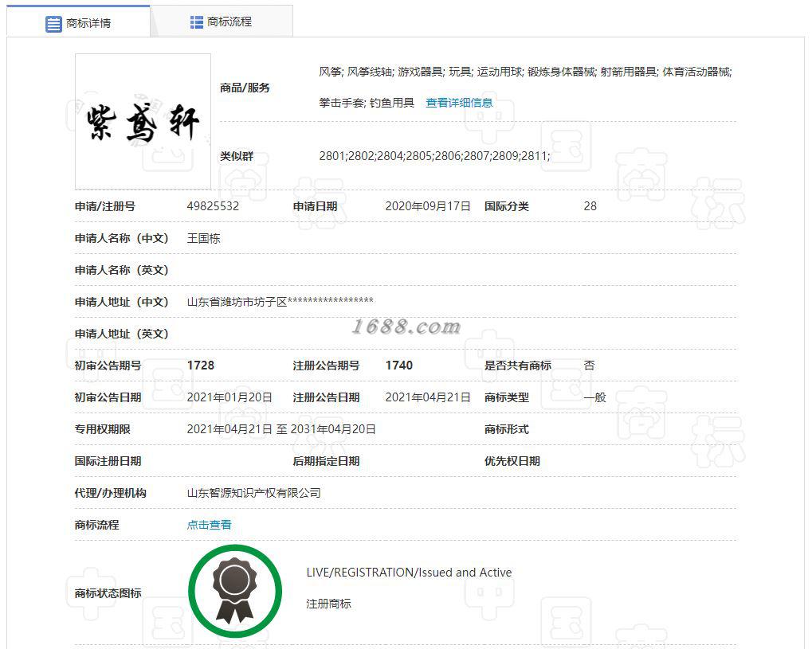Select registration announcement number 1740
Screen dimensions: 812x649
coord(398,366)
